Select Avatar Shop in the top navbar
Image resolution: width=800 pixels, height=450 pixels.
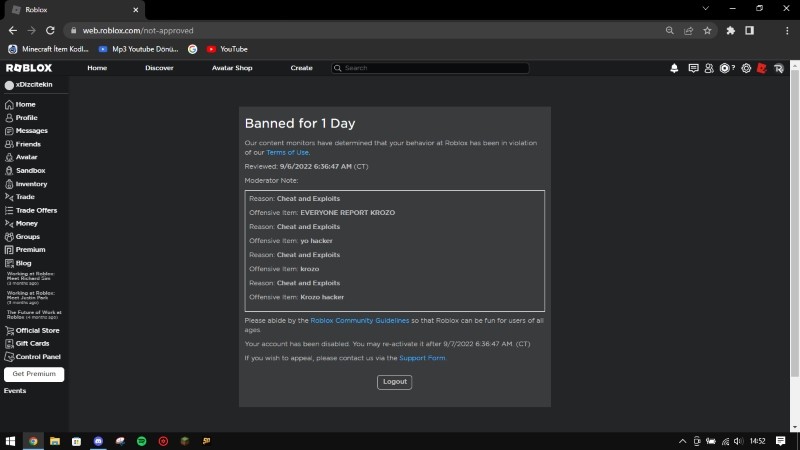pyautogui.click(x=232, y=68)
